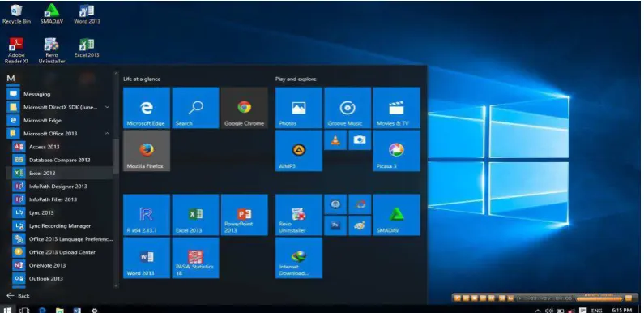Expand the Microsoft DirectX SDK folder

107,107
